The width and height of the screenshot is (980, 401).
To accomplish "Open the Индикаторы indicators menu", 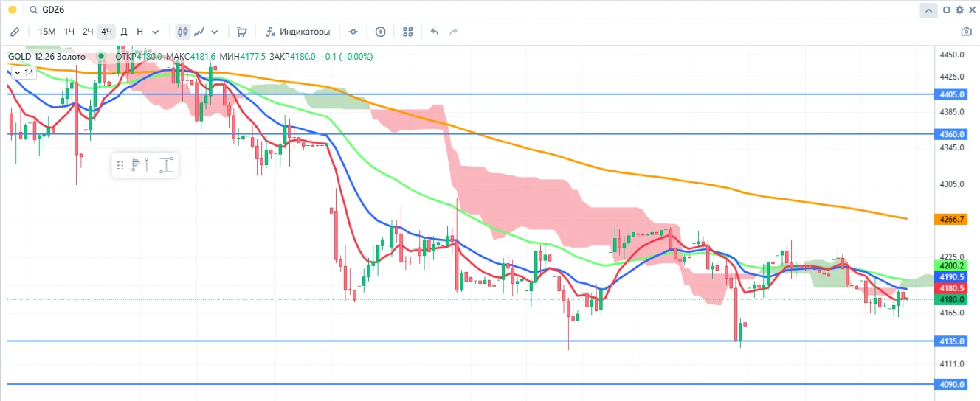I will [x=298, y=32].
